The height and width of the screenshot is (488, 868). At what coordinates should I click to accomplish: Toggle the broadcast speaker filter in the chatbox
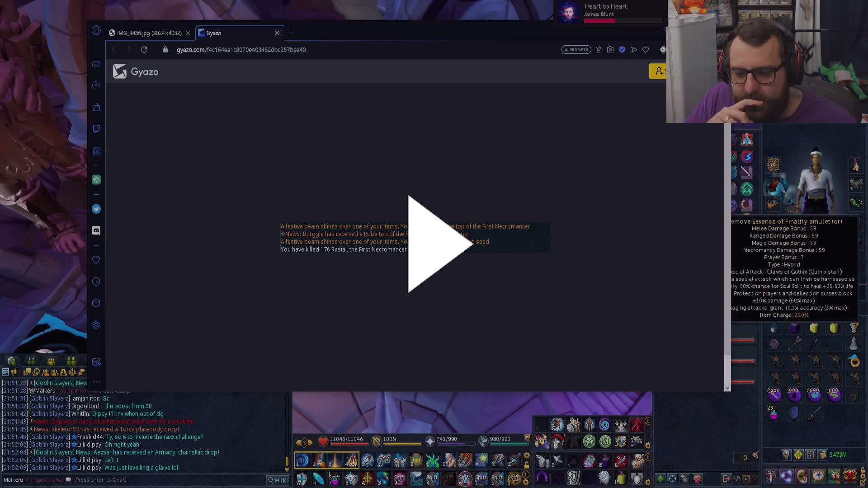click(15, 371)
